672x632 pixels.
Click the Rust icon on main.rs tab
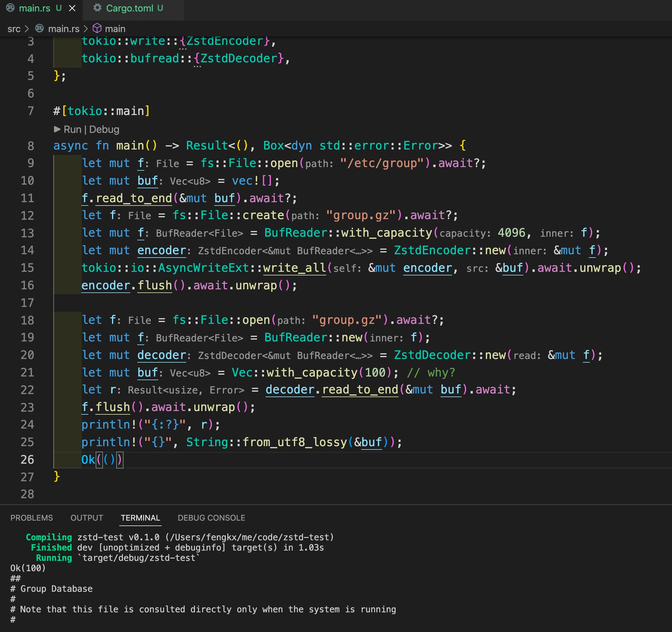(x=10, y=8)
